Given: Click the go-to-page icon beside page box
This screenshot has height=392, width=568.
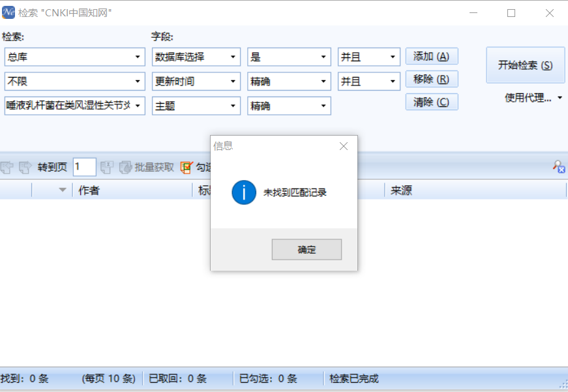Looking at the screenshot, I should [x=107, y=168].
